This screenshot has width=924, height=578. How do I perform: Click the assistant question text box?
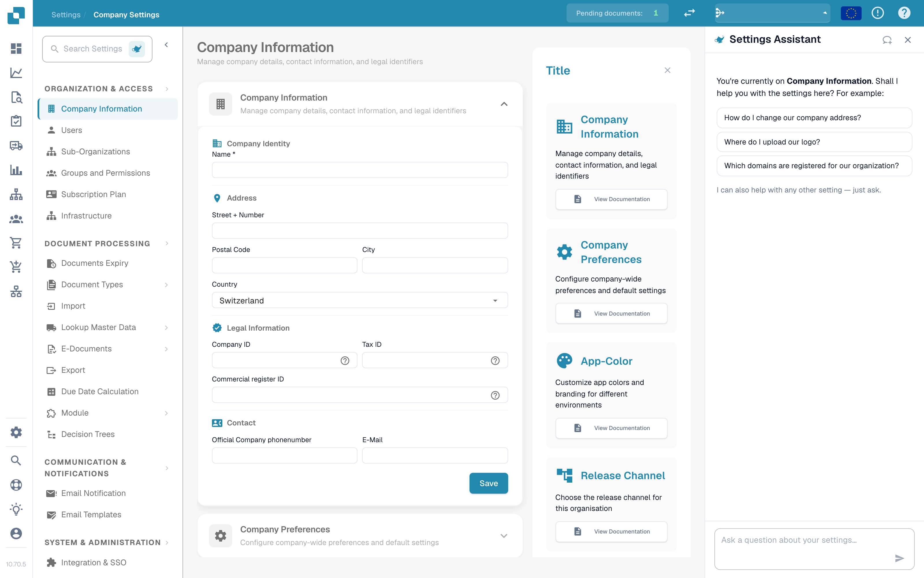[814, 549]
